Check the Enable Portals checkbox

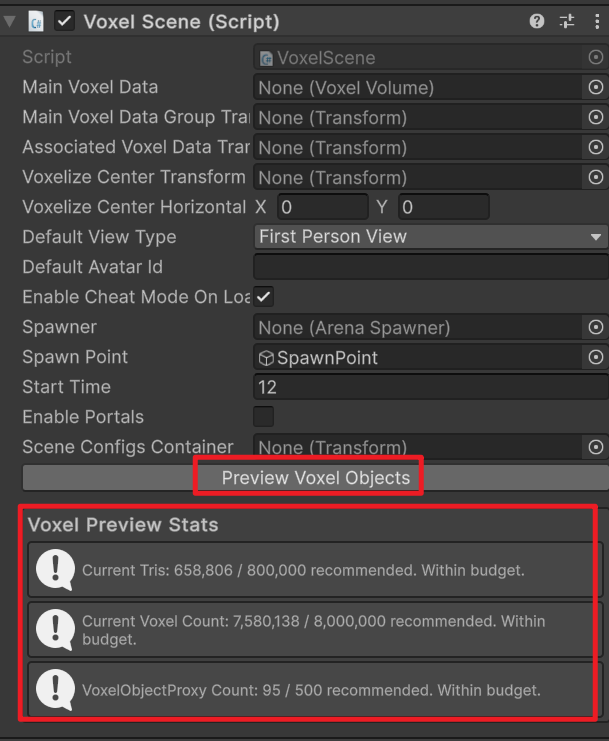(x=264, y=417)
